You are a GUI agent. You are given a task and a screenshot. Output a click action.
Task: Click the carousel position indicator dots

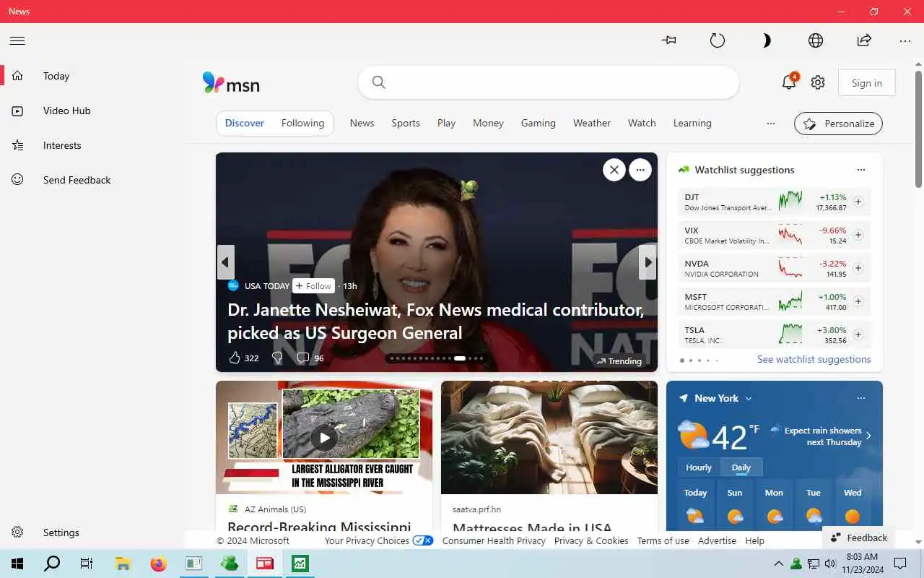435,358
